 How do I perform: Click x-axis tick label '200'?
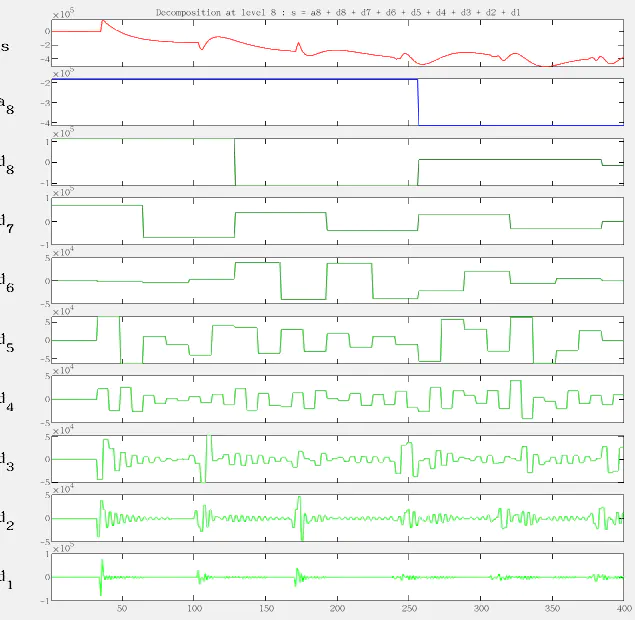point(337,608)
